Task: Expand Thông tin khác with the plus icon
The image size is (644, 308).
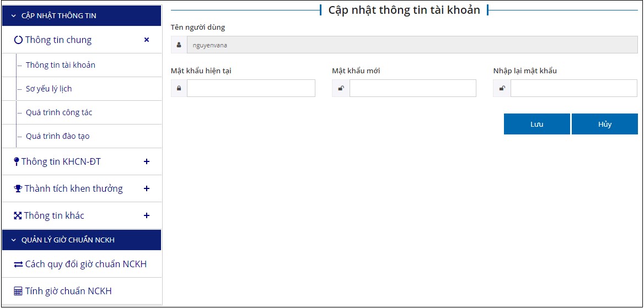Action: (x=147, y=215)
